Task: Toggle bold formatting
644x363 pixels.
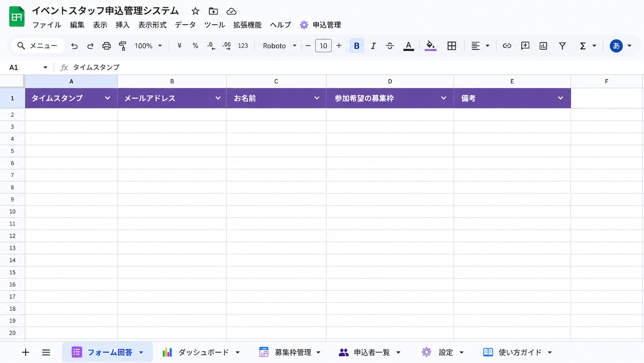Action: [357, 46]
